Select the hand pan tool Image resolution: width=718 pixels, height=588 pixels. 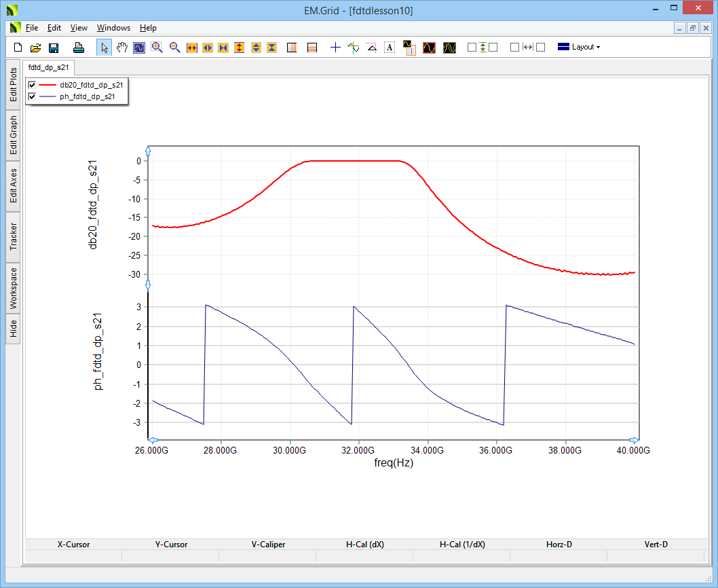122,48
